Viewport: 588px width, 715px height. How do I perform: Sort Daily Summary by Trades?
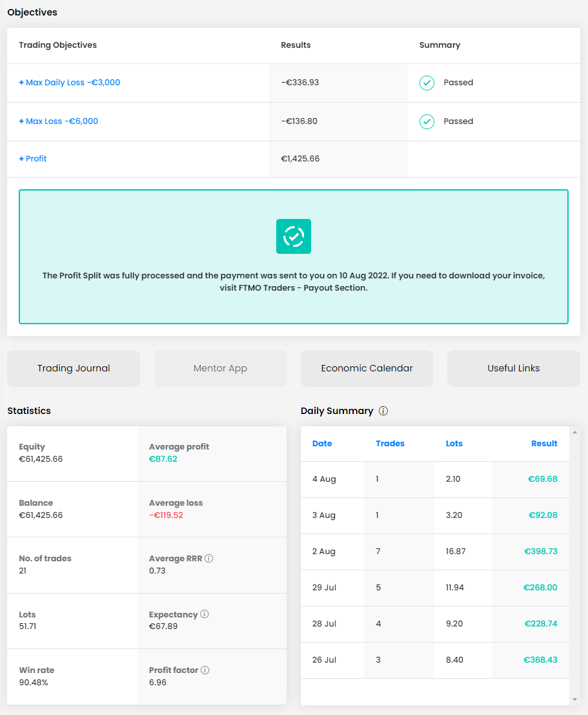(390, 444)
